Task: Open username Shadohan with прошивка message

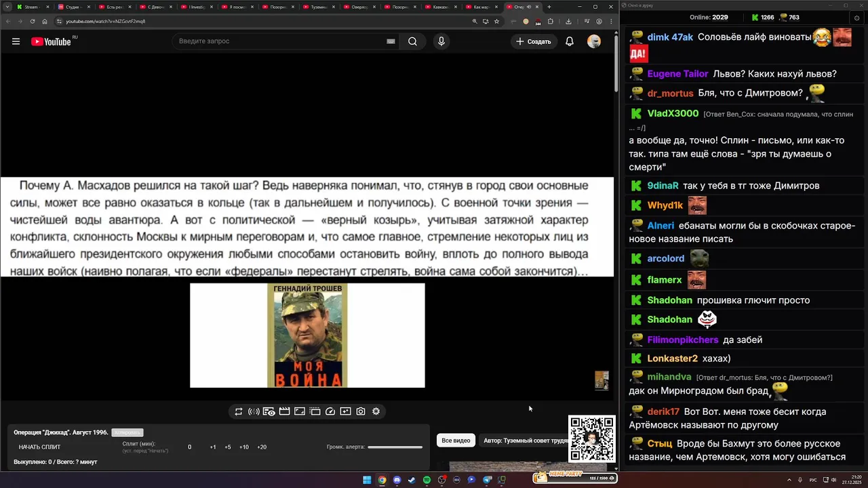Action: (669, 300)
